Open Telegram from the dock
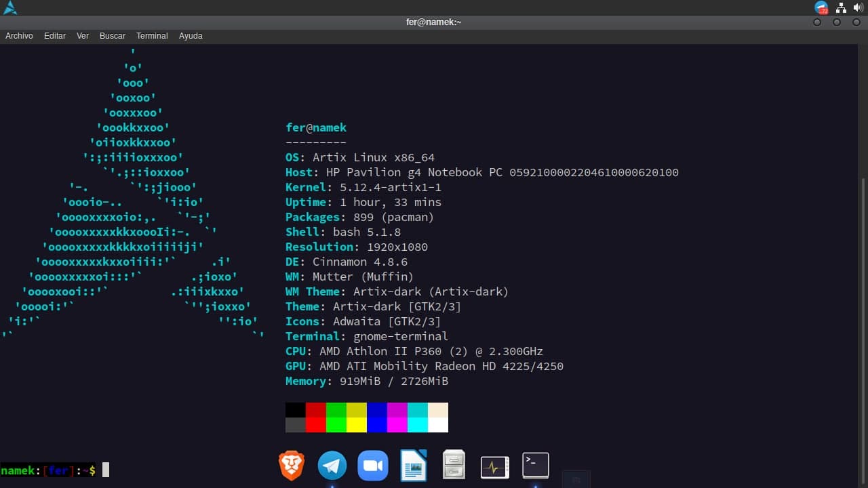Image resolution: width=868 pixels, height=488 pixels. click(x=332, y=466)
